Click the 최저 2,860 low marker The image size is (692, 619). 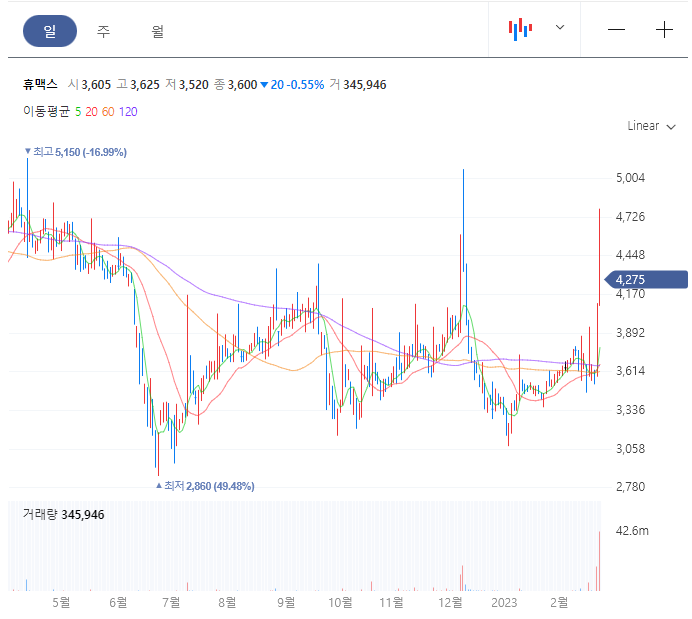click(205, 486)
